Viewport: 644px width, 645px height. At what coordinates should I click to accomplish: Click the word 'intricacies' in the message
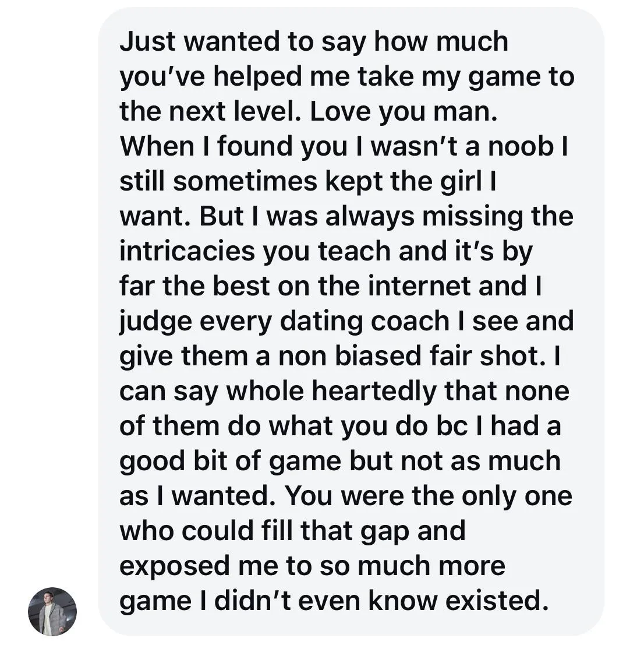click(x=187, y=251)
